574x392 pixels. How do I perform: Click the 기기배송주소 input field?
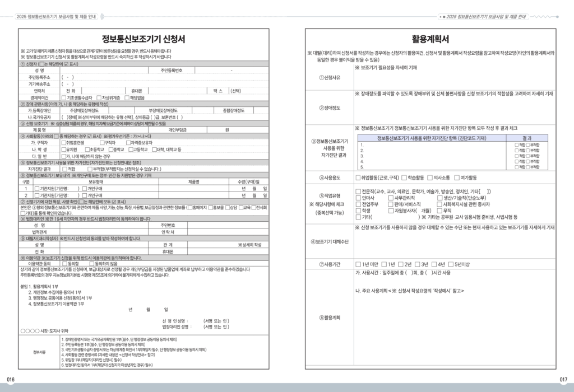164,84
